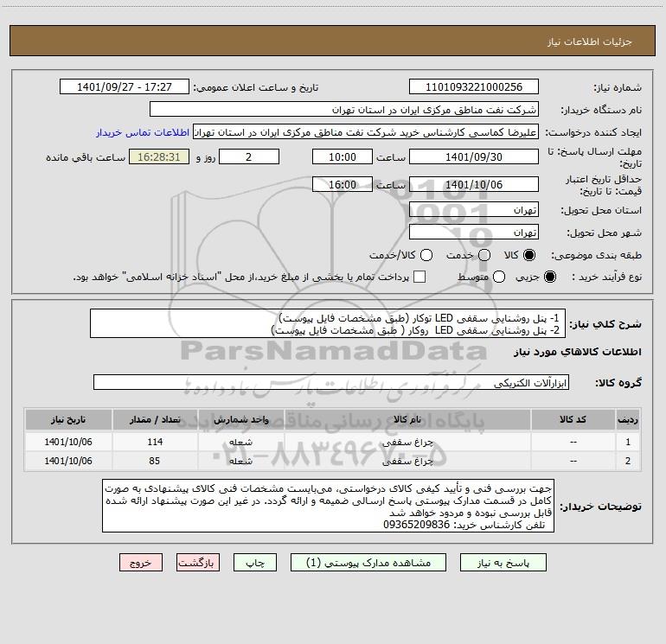Click the خروج exit button
The image size is (666, 644).
point(141,563)
